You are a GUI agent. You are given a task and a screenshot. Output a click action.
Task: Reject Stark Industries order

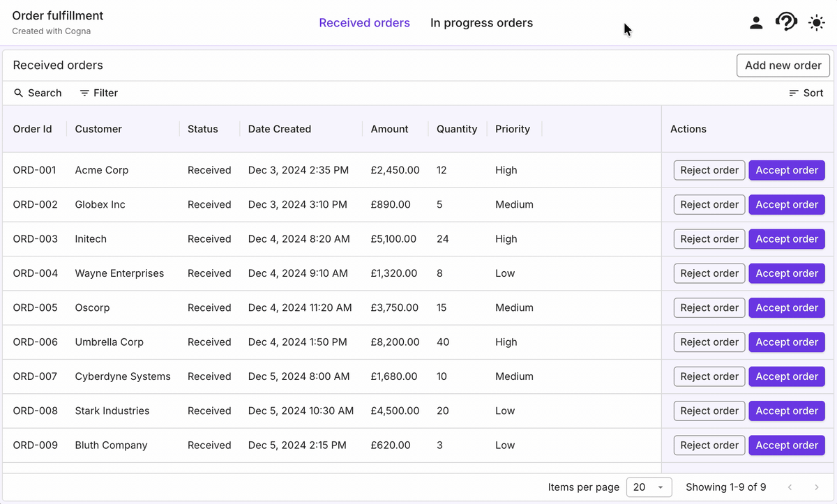(x=709, y=411)
